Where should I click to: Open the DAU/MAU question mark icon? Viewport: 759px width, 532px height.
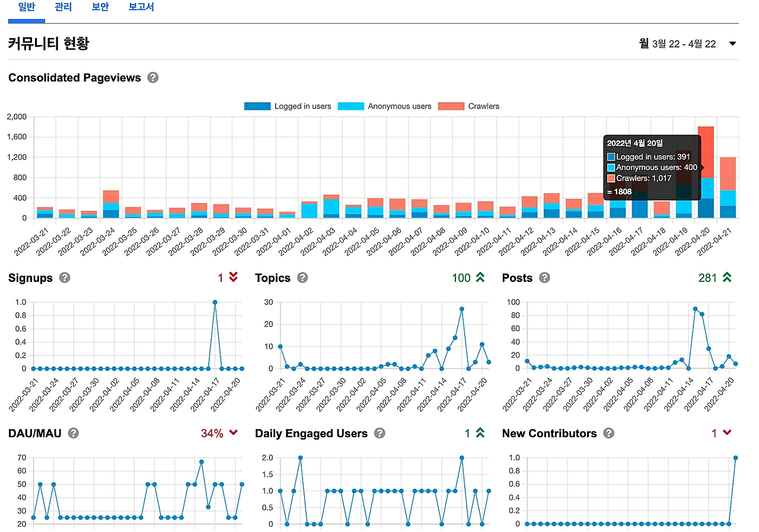tap(73, 434)
